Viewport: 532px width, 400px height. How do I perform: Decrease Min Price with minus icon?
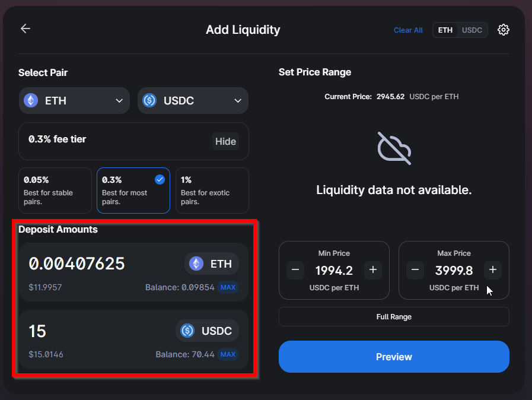point(295,270)
